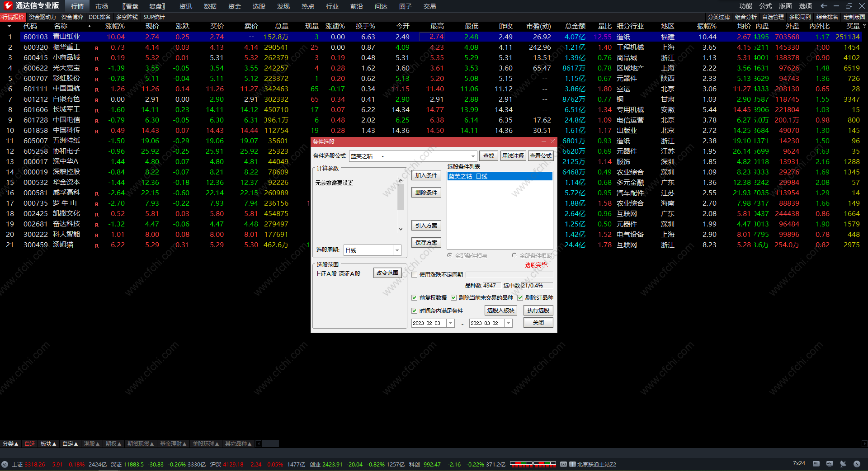Uncheck the 剔除ST品种 checkbox

(x=520, y=297)
